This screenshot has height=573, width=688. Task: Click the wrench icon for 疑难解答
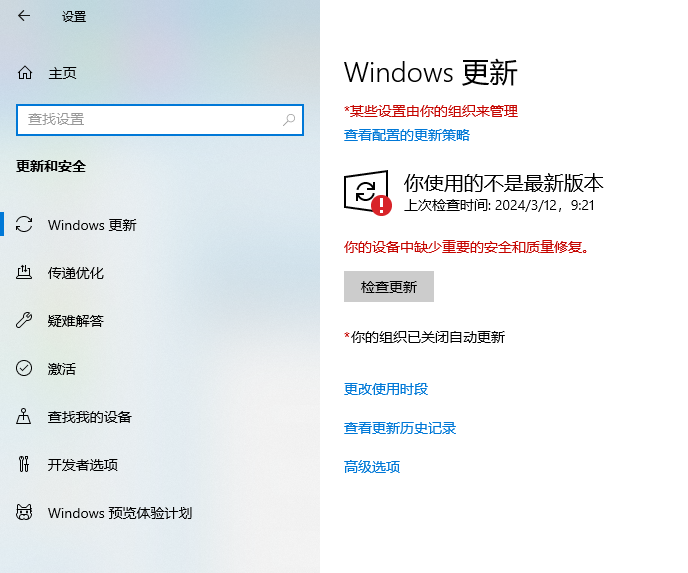25,321
